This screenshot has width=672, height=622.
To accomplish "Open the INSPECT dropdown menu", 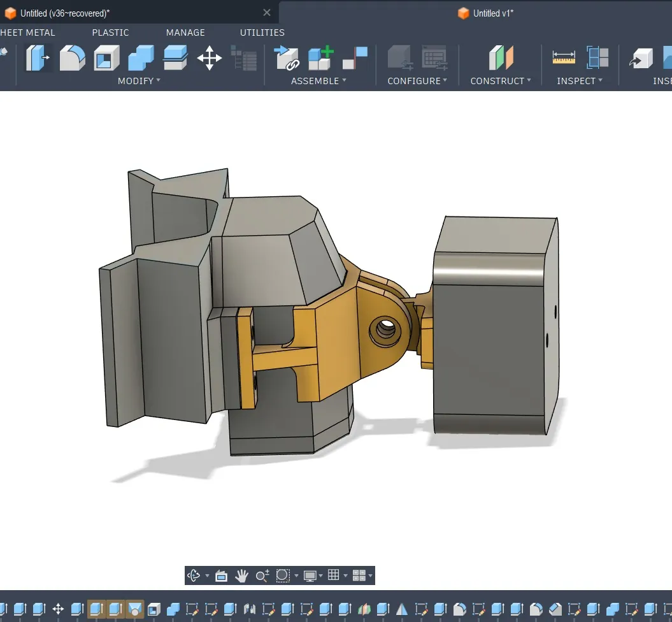I will [579, 81].
